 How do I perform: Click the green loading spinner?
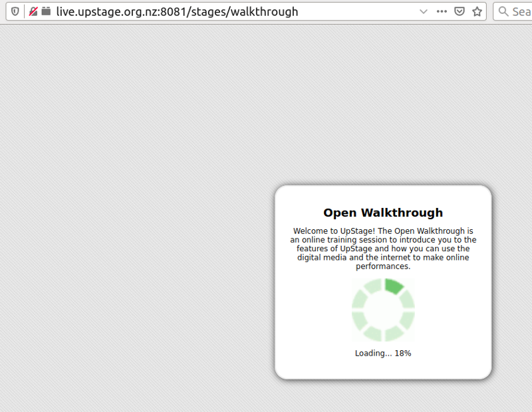(383, 310)
